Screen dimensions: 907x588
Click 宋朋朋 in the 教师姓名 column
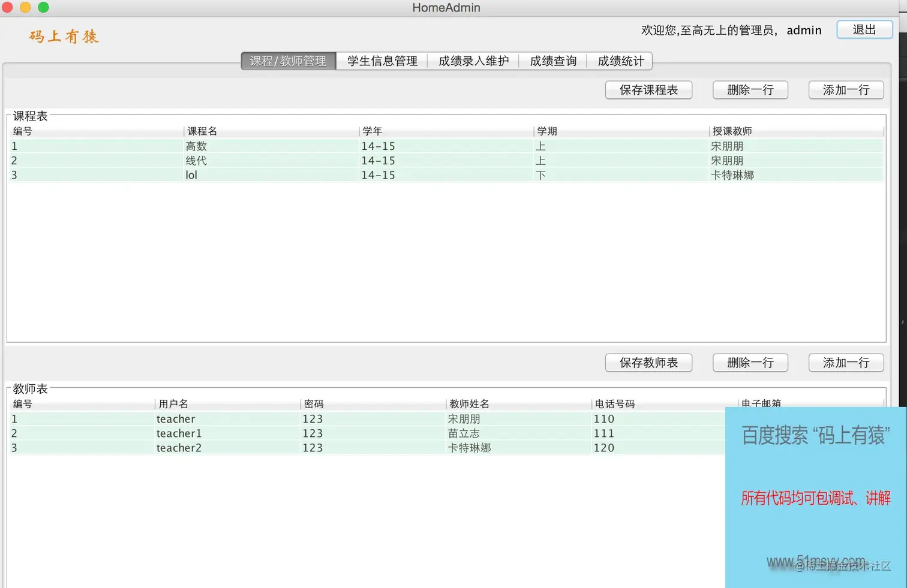coord(519,419)
